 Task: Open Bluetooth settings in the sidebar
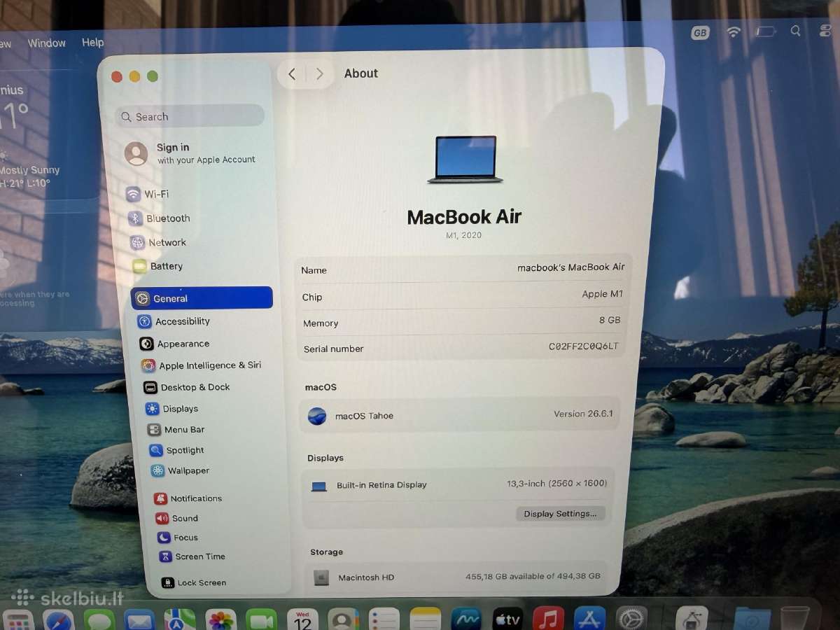click(158, 218)
